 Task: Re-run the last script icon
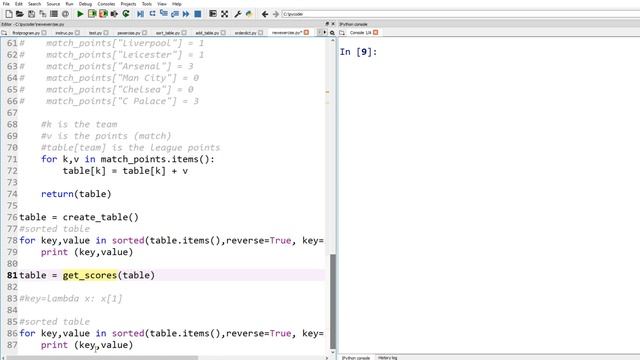tap(126, 14)
